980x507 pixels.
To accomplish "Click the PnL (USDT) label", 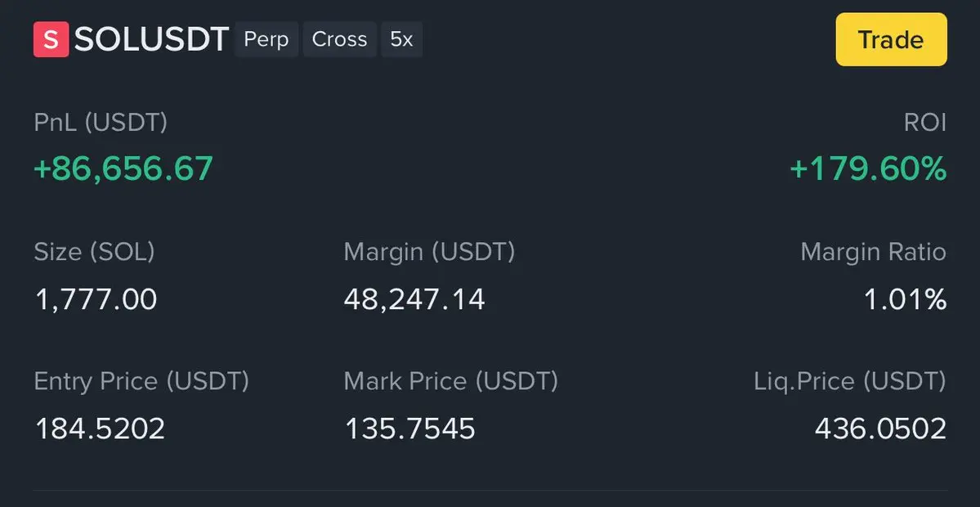I will click(101, 123).
